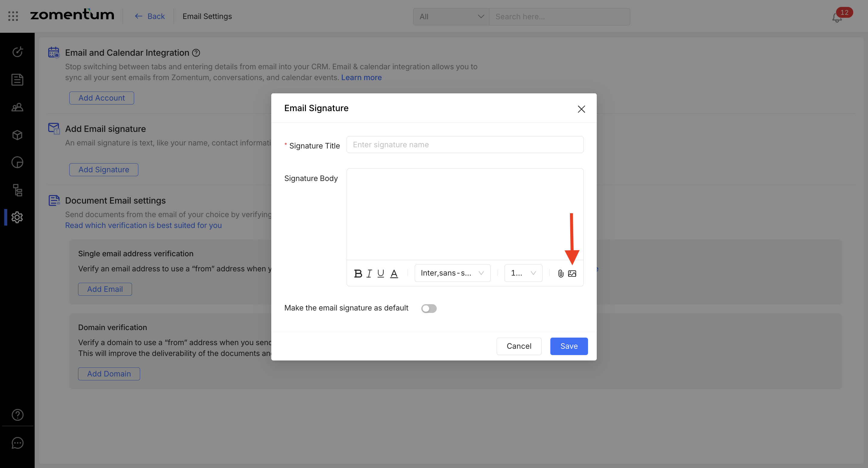Open the font size dropdown
This screenshot has width=868, height=468.
[x=523, y=273]
